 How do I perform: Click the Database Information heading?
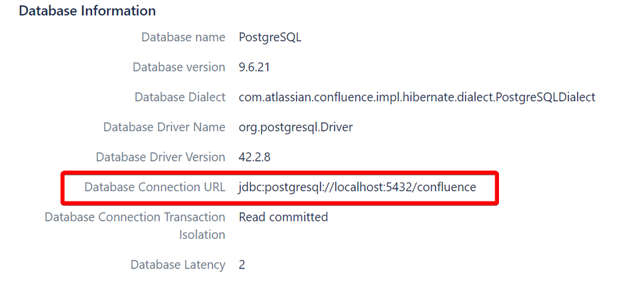click(87, 11)
